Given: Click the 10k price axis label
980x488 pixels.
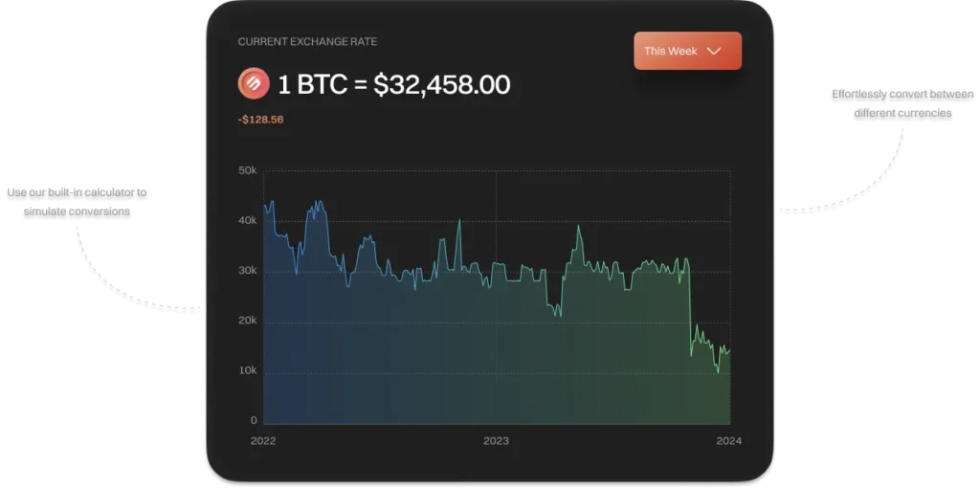Looking at the screenshot, I should tap(247, 370).
